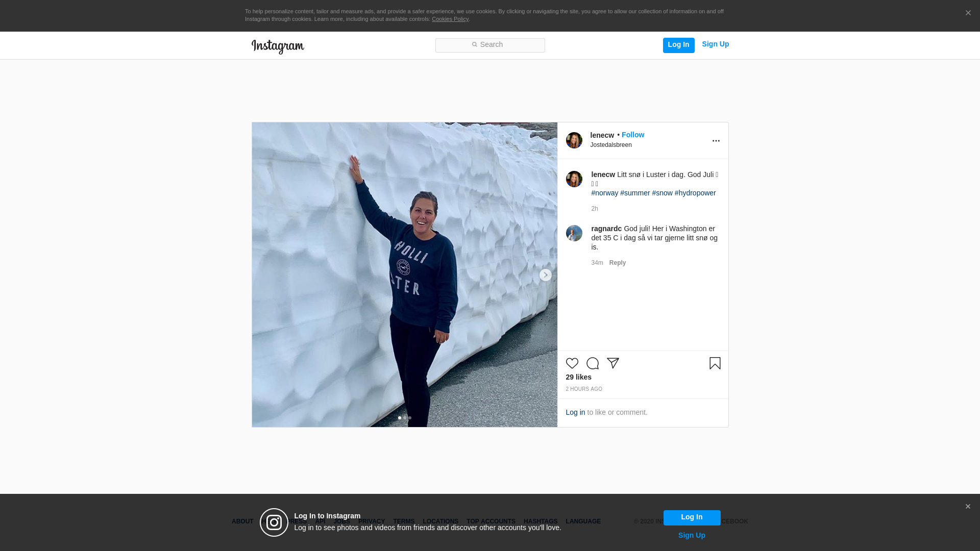Open the three-dot post options menu

pos(716,141)
